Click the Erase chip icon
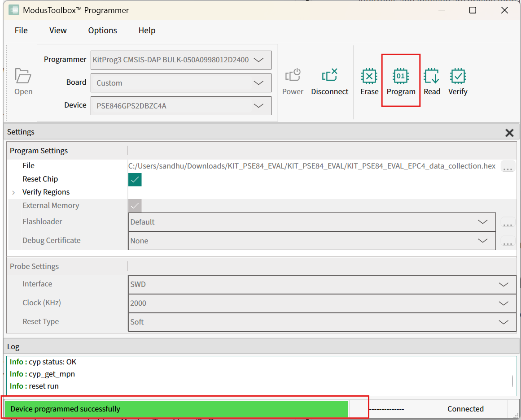Screen dimensions: 521x420 [x=369, y=76]
